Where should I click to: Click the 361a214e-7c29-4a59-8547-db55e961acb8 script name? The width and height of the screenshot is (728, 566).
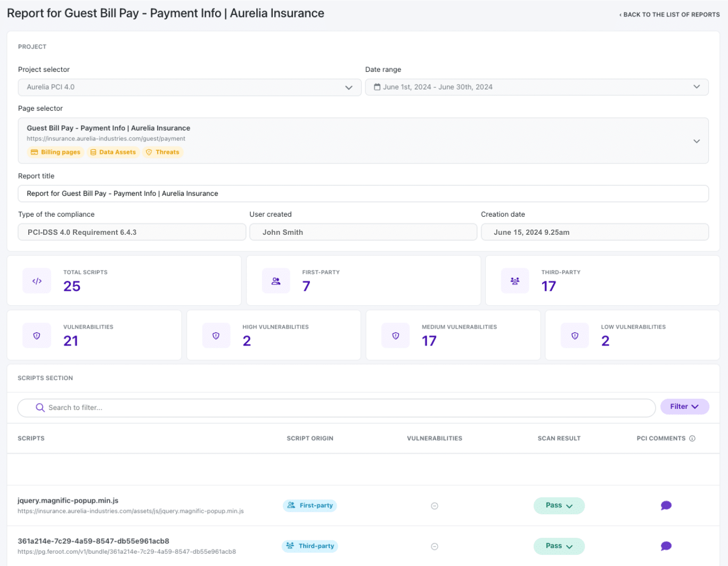(x=93, y=541)
